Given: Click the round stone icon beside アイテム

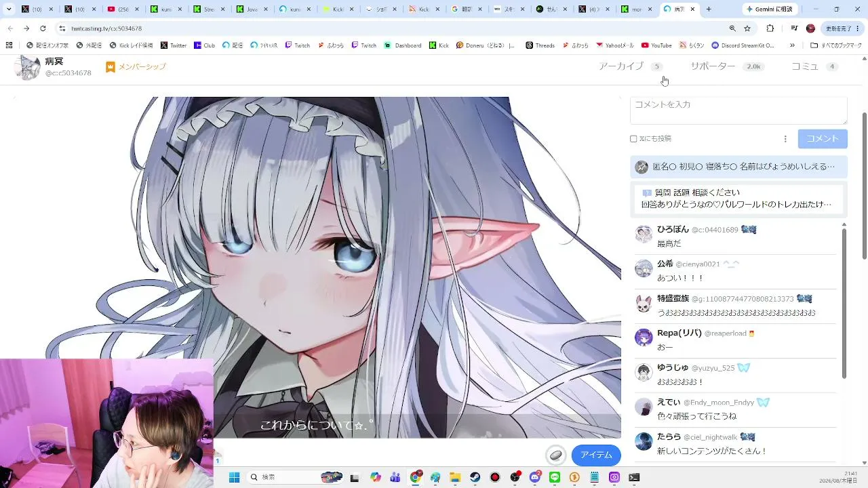Looking at the screenshot, I should tap(556, 455).
